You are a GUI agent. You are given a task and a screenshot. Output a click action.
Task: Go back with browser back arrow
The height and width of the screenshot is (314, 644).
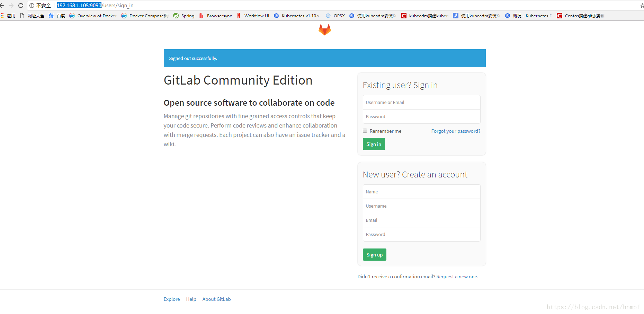(2, 6)
